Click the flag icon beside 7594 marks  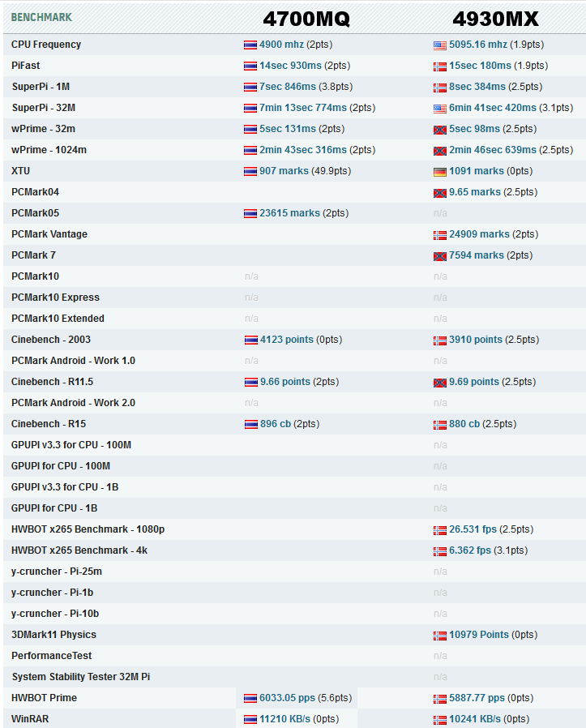click(440, 256)
